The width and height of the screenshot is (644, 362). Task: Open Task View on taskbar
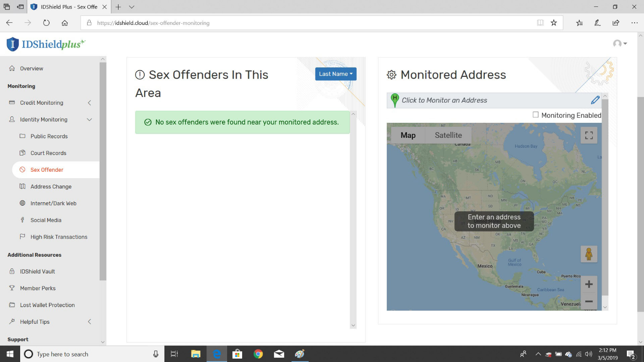pyautogui.click(x=174, y=354)
